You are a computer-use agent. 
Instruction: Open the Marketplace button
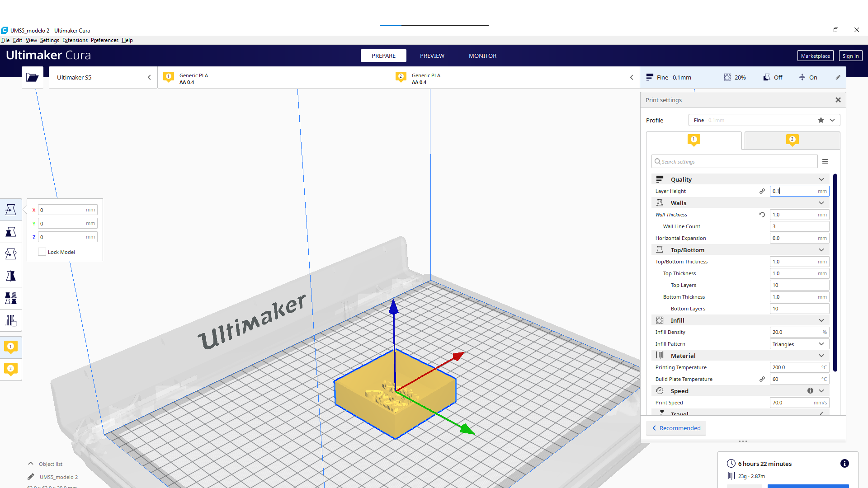click(x=815, y=56)
